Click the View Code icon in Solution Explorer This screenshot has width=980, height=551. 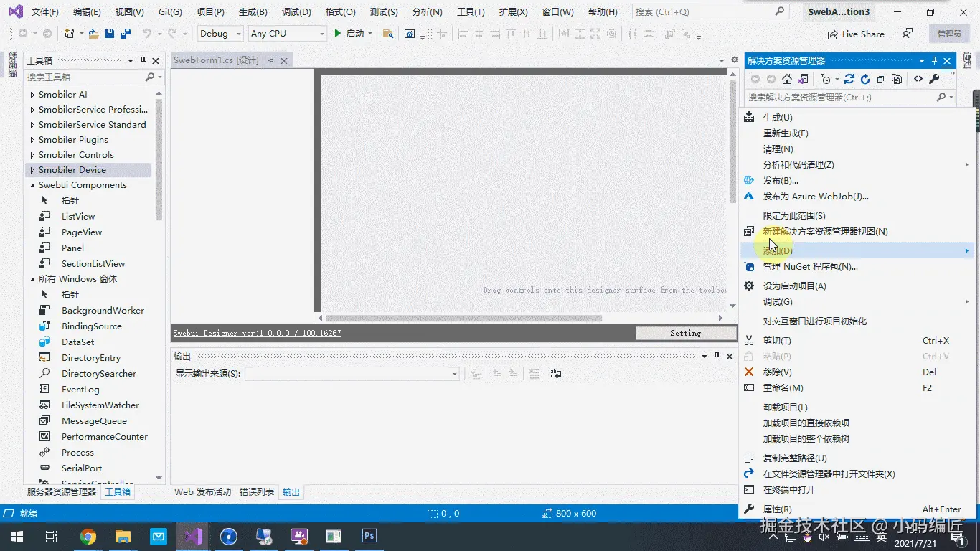918,80
